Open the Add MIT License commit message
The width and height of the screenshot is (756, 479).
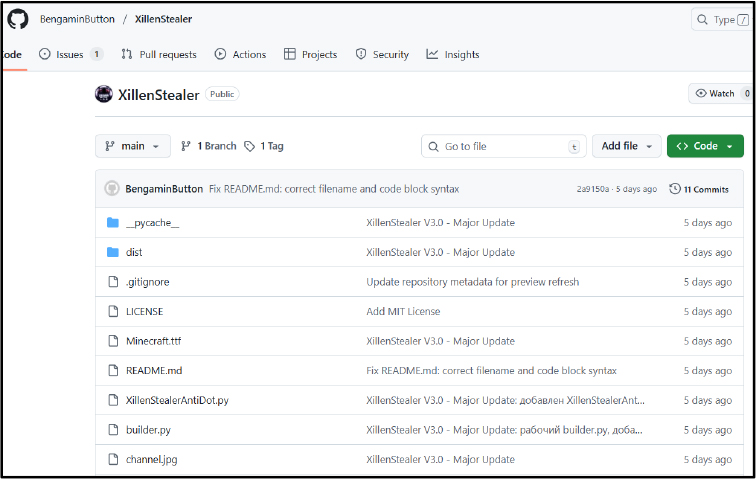coord(403,312)
